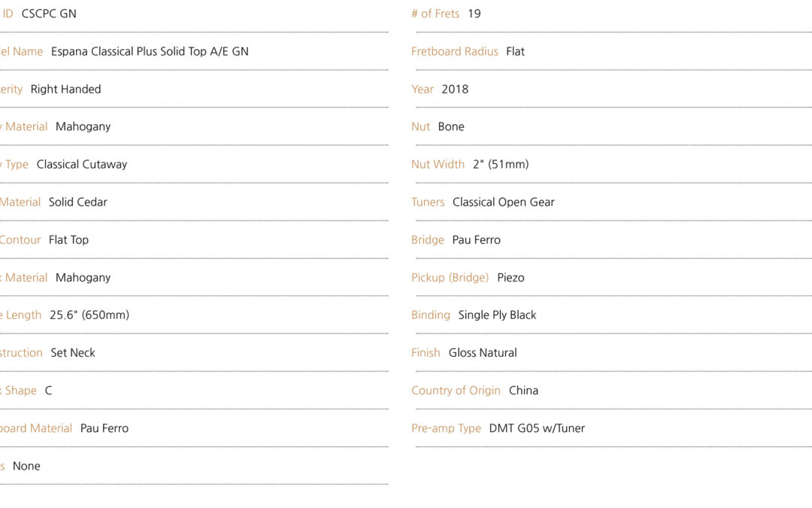
Task: Click the Classical Cutaway body type value
Action: (82, 164)
